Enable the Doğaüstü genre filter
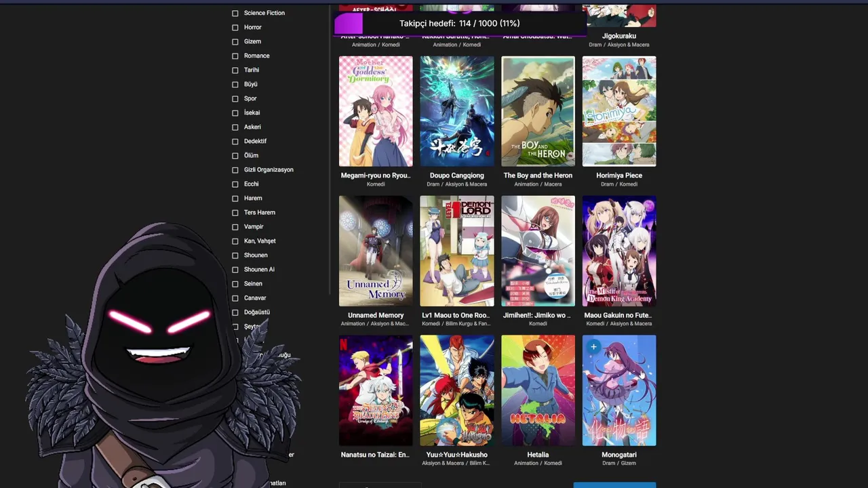This screenshot has height=488, width=868. (235, 312)
